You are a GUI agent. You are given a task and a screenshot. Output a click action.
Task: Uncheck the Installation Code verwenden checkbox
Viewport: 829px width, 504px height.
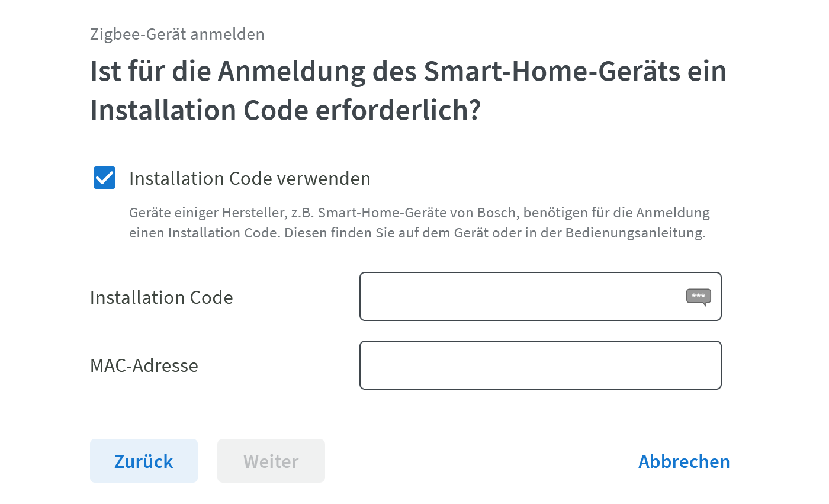point(105,178)
